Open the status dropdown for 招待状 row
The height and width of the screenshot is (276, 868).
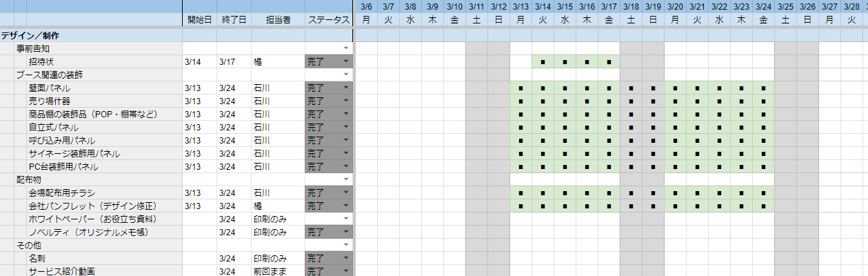[346, 62]
